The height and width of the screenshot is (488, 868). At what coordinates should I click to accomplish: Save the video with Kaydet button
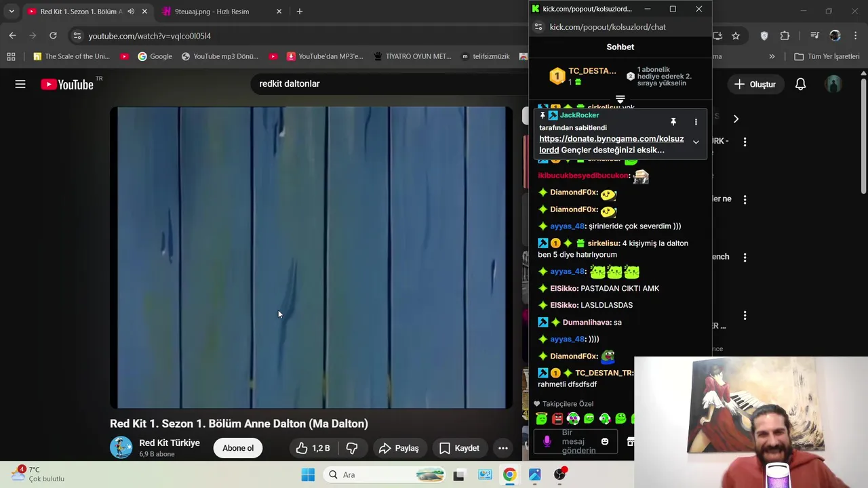coord(459,448)
